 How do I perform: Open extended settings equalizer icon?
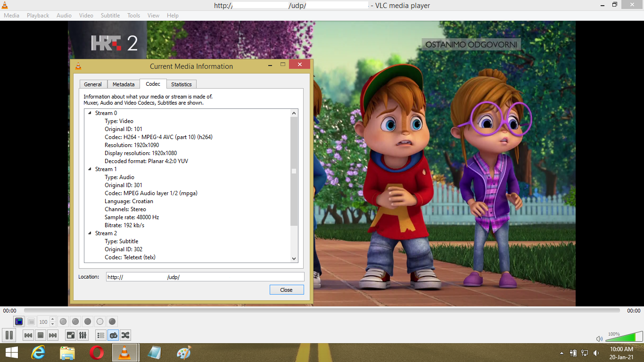(83, 335)
